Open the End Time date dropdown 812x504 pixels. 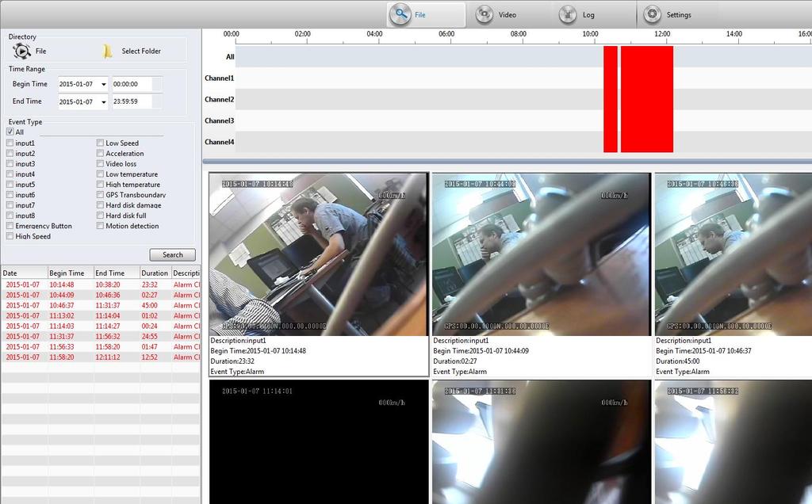coord(104,102)
